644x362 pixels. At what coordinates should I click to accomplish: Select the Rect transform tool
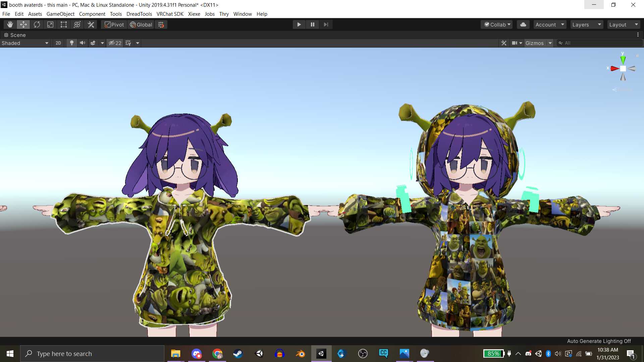point(64,24)
